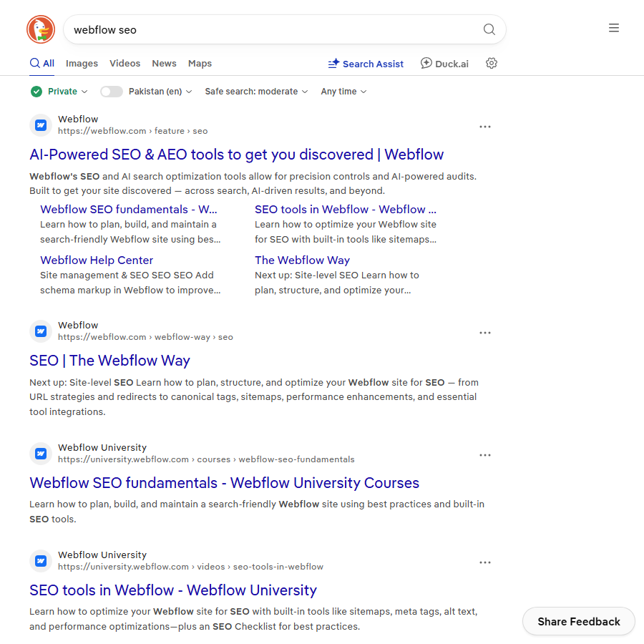Switch to the News tab

pos(164,63)
